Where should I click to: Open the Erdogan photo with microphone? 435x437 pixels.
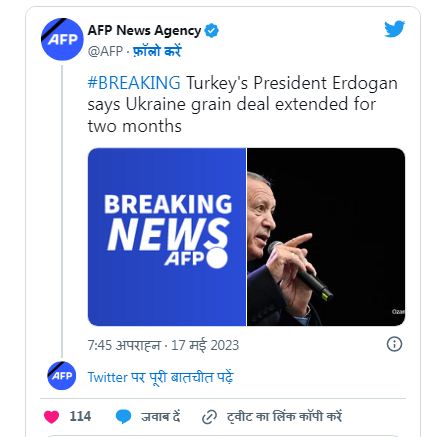(326, 237)
